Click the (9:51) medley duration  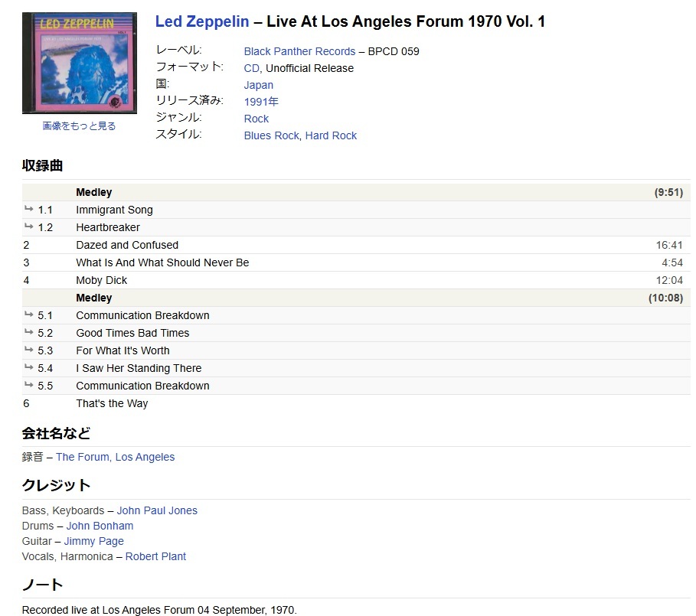[x=668, y=193]
